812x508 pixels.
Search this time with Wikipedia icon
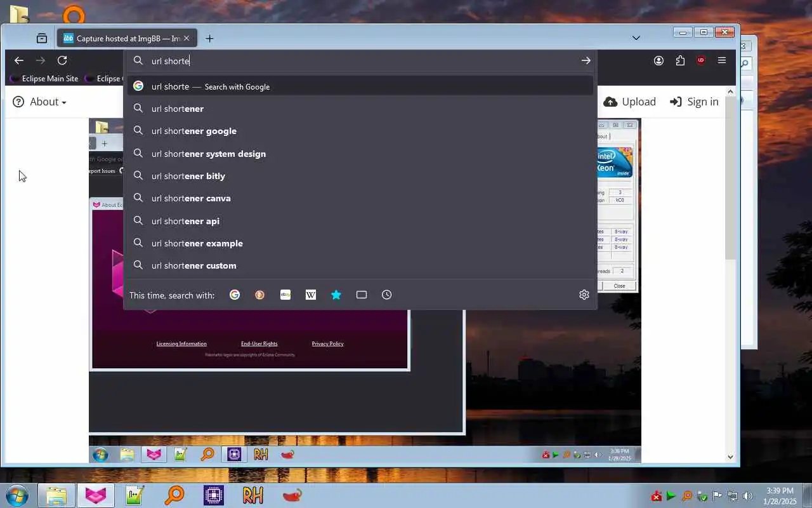(311, 295)
